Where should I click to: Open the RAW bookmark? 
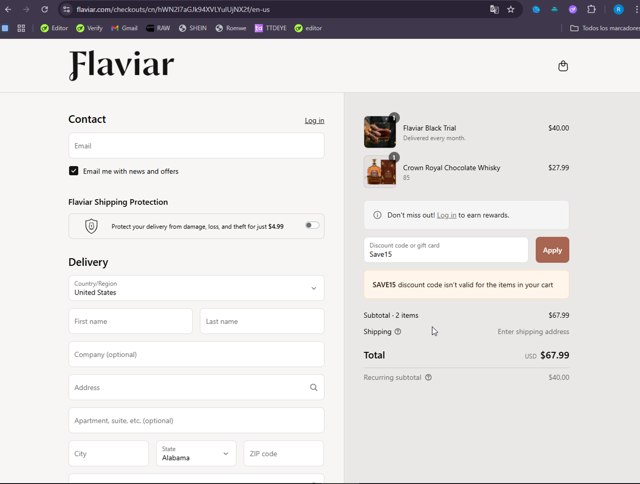(x=158, y=28)
